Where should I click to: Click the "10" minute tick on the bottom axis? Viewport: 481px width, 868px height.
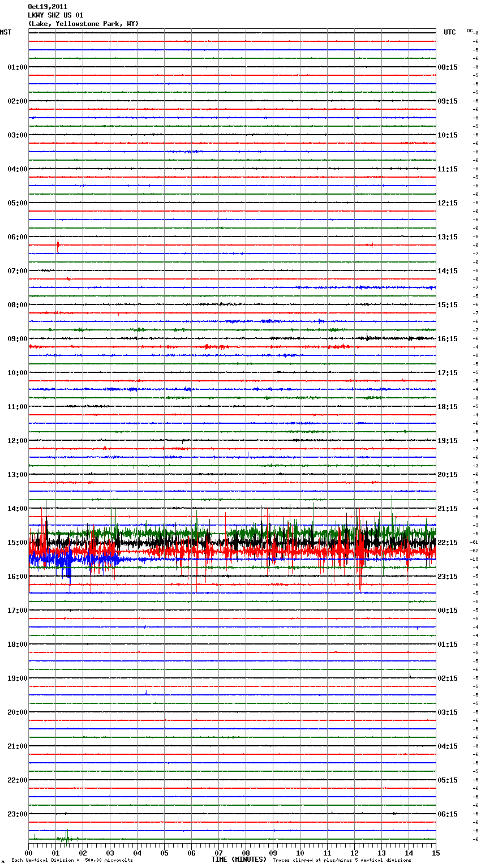point(300,853)
